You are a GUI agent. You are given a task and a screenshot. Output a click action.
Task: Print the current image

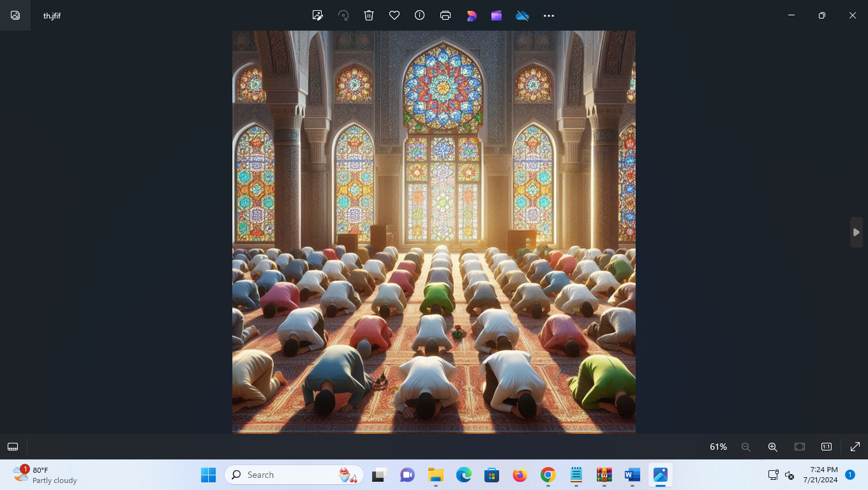coord(445,15)
